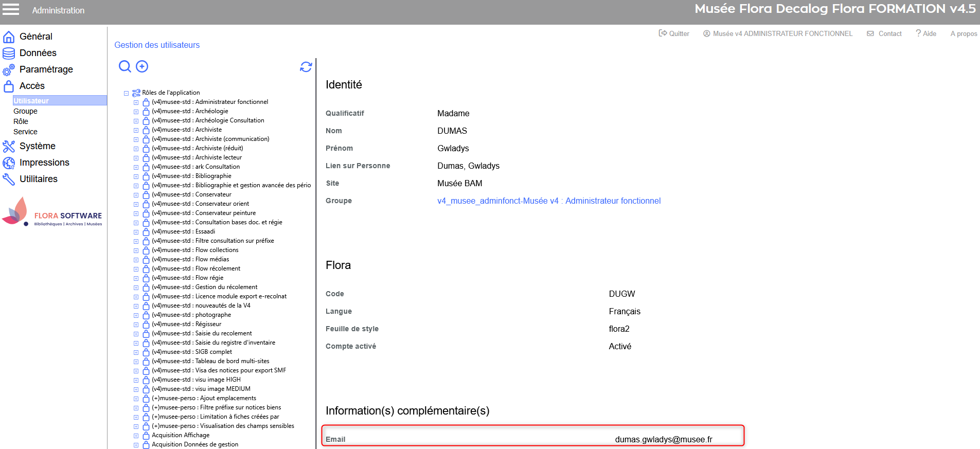This screenshot has width=980, height=449.
Task: Click the Système tools icon
Action: pos(9,147)
